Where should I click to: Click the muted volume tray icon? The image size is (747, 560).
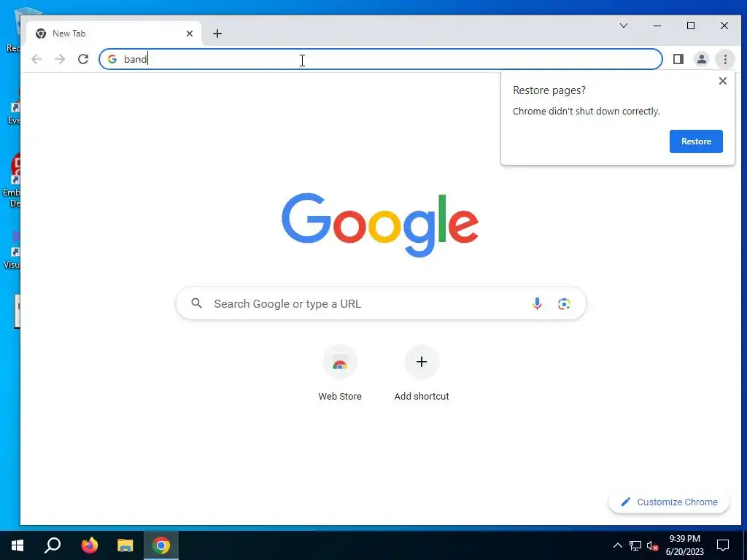[x=653, y=545]
